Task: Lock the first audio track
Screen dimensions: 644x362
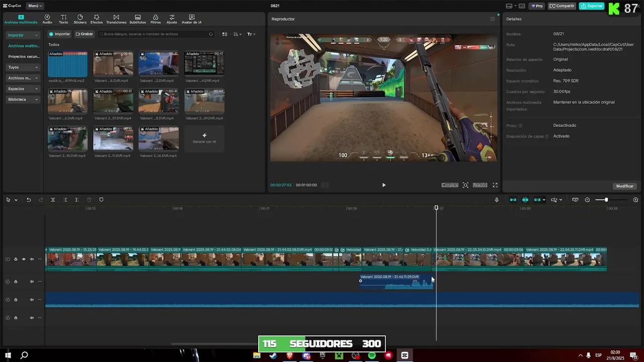Action: 16,282
